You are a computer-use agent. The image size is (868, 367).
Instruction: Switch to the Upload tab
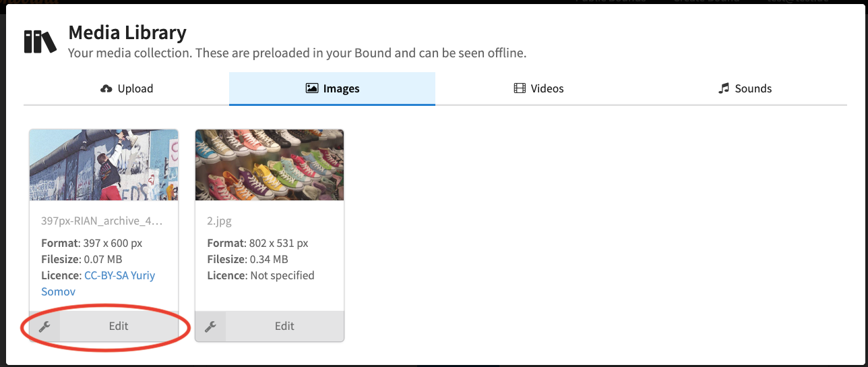click(x=126, y=88)
